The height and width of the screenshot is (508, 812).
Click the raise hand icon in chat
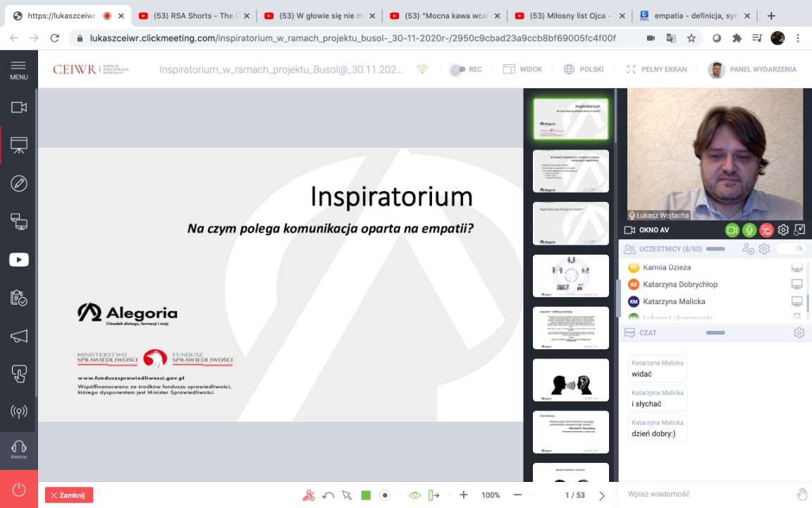tap(801, 494)
